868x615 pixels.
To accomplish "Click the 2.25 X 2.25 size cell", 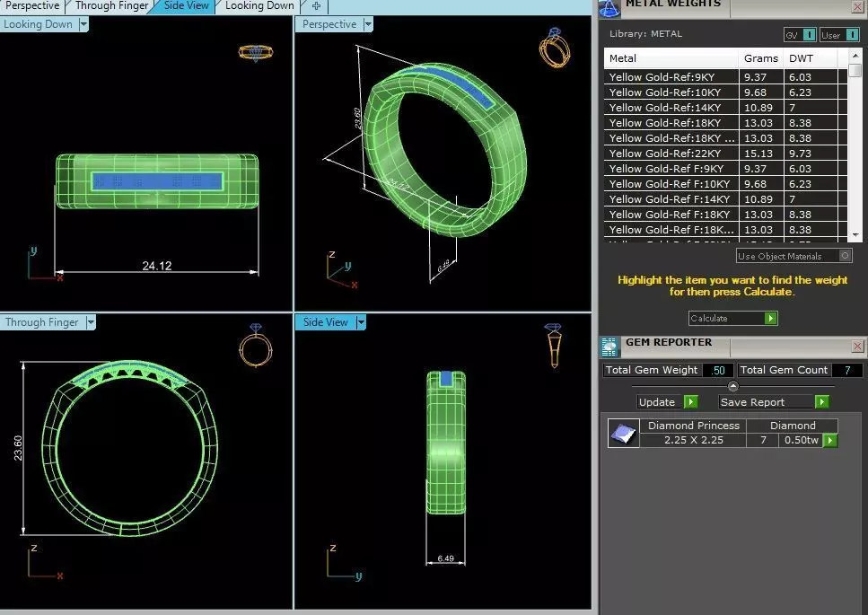I will point(693,440).
